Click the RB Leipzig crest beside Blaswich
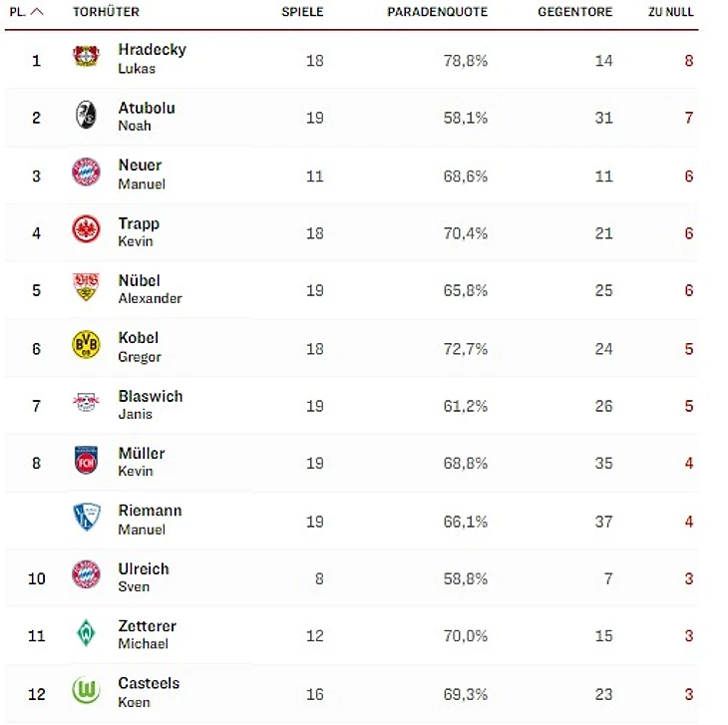Viewport: 728px width, 725px height. pos(86,403)
